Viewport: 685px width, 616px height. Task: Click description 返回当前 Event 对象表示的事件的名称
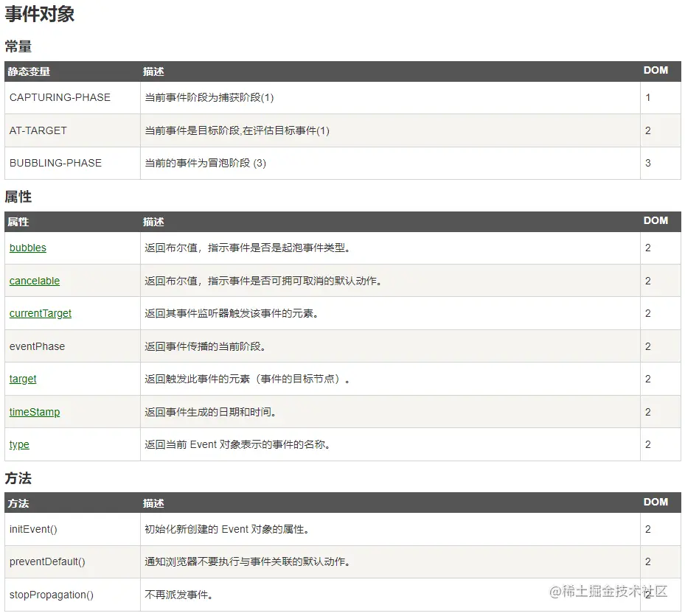pyautogui.click(x=237, y=444)
